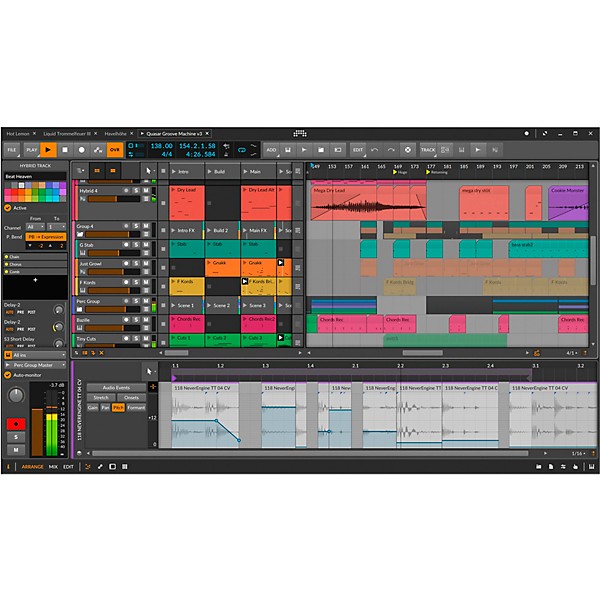600x600 pixels.
Task: Click the Save icon next to ADD
Action: (x=287, y=149)
